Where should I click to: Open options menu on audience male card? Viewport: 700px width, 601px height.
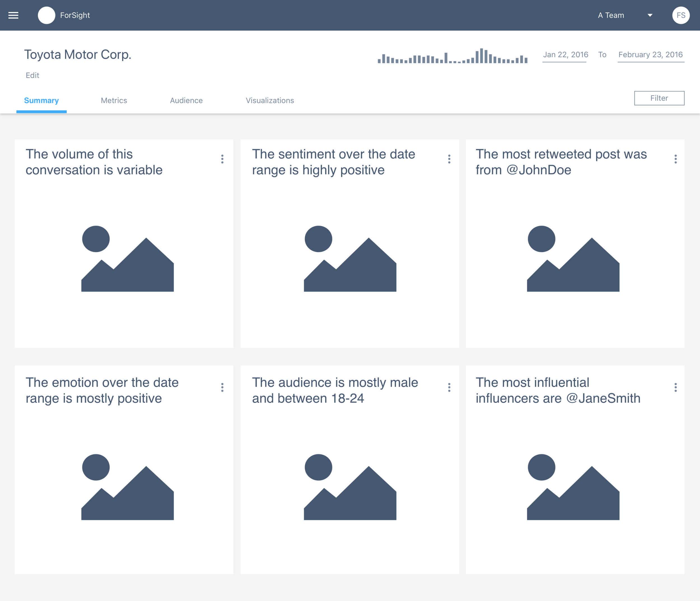point(449,387)
